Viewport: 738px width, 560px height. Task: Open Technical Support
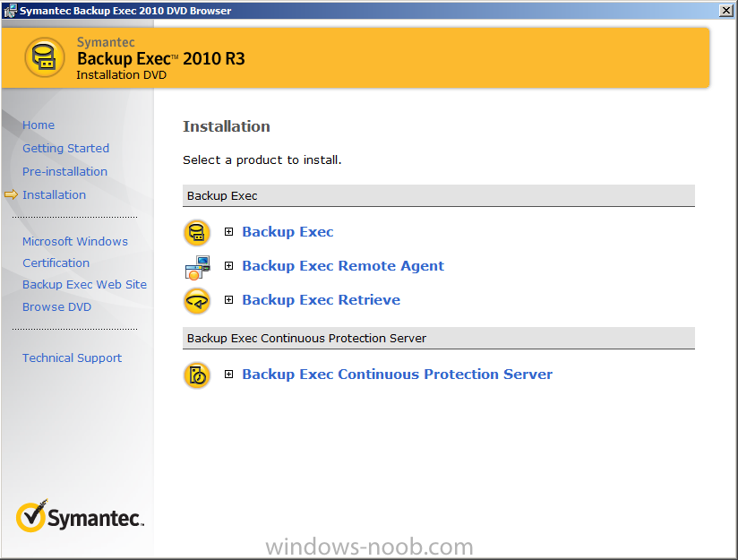point(72,358)
